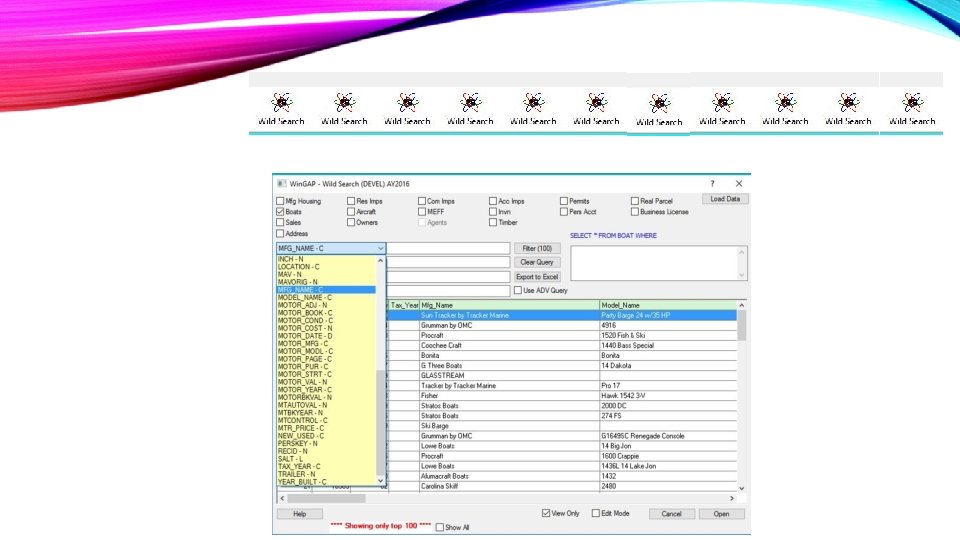
Task: Open the Help button
Action: pos(299,514)
